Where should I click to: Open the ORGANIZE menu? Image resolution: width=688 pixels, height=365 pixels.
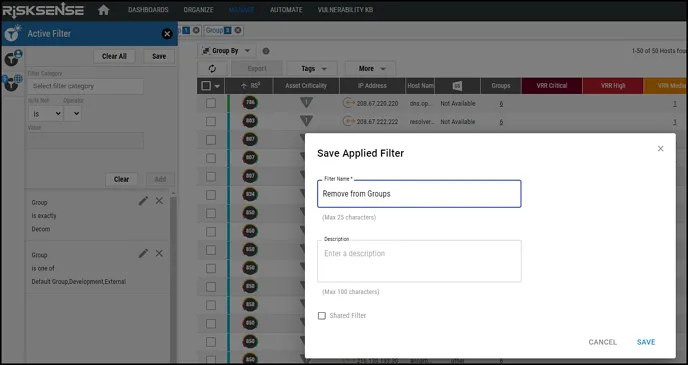pos(199,10)
